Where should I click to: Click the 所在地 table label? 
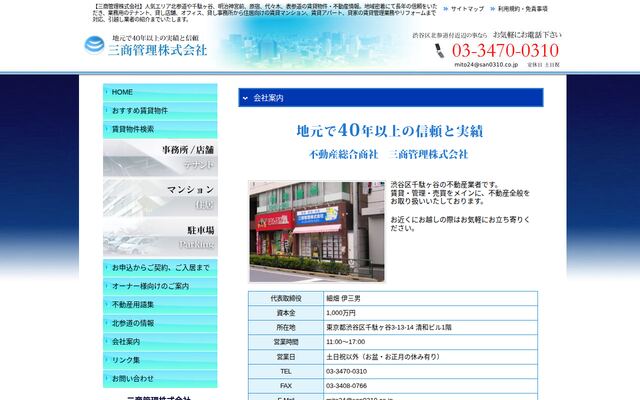point(286,327)
